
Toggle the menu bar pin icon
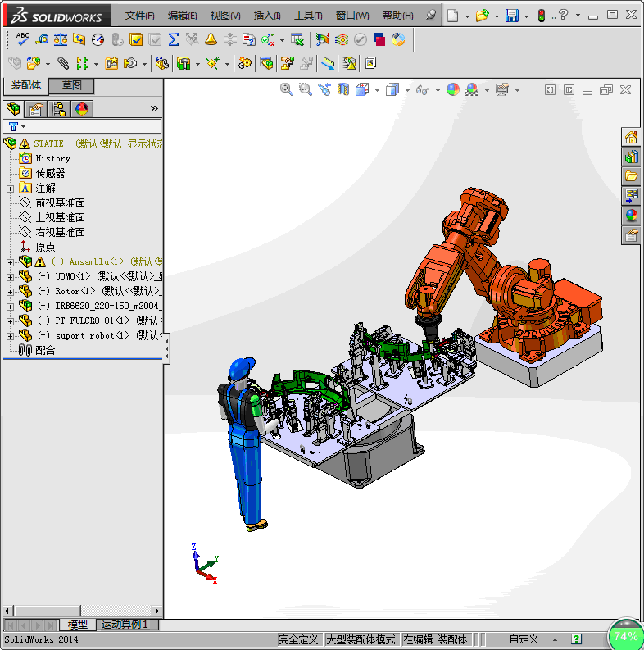click(x=431, y=16)
